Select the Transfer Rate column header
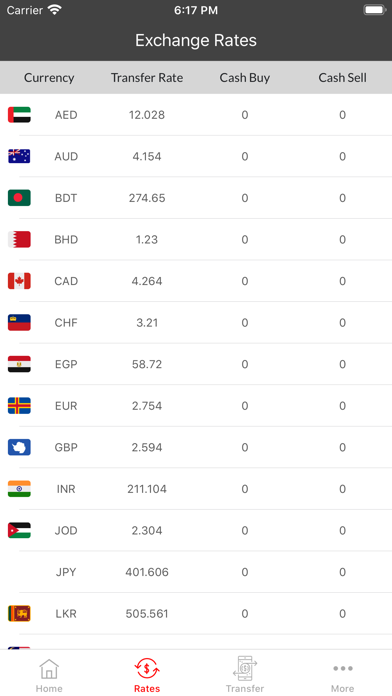 pyautogui.click(x=147, y=78)
